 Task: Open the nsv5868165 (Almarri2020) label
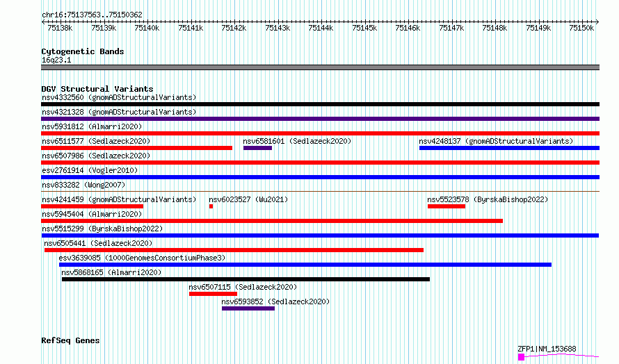pos(111,272)
